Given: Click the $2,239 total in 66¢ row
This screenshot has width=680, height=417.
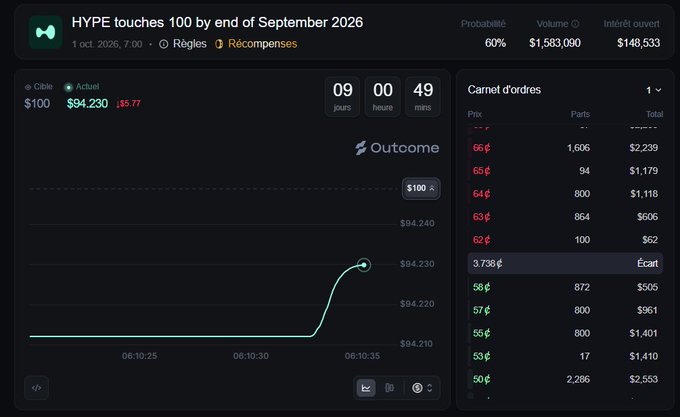Looking at the screenshot, I should coord(644,148).
